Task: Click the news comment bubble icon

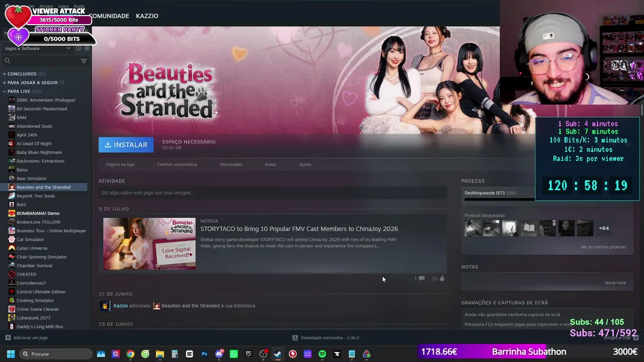Action: (421, 279)
